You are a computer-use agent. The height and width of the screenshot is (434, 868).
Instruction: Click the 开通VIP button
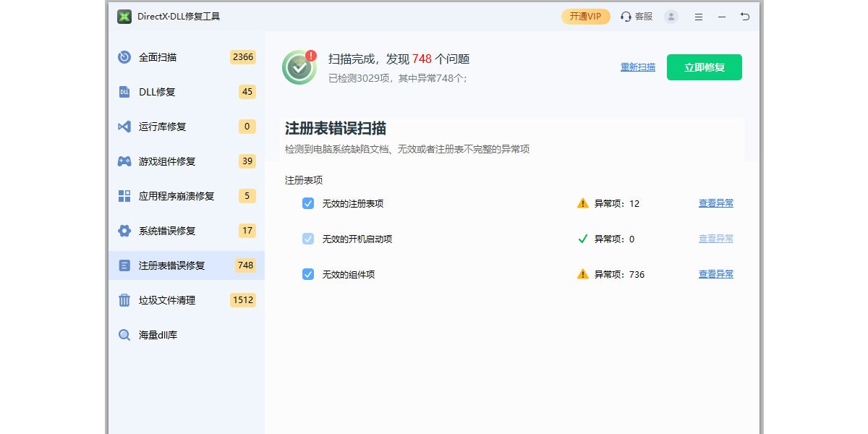tap(585, 17)
